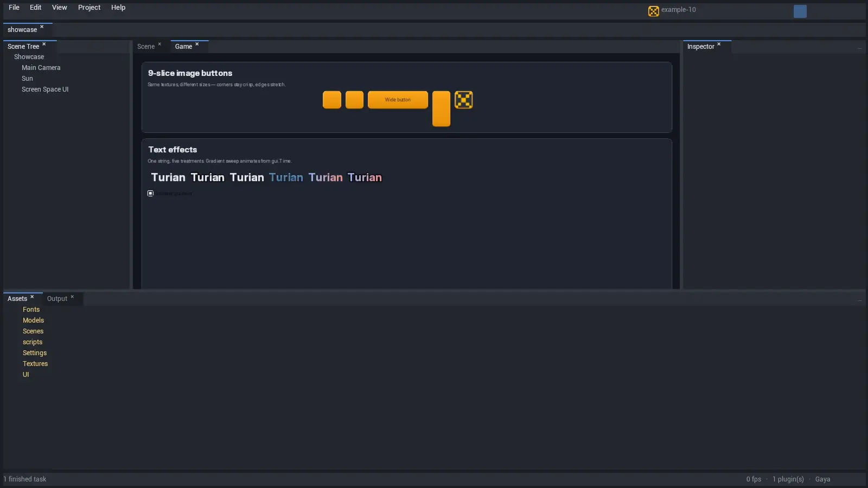Click the example-10 project logo icon

[x=654, y=11]
